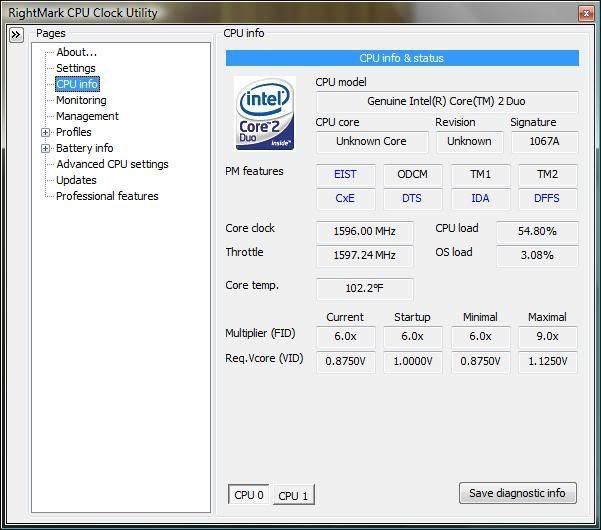Click the DTS power feature box

[412, 199]
